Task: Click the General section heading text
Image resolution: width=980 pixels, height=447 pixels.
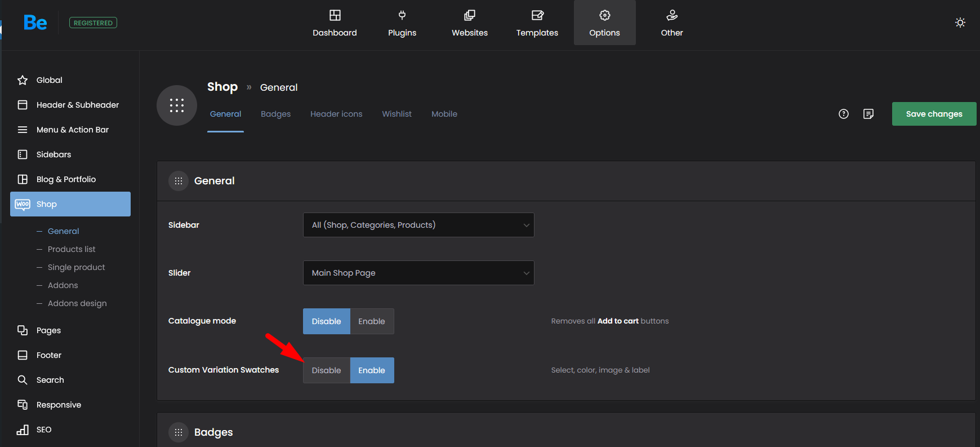Action: 215,181
